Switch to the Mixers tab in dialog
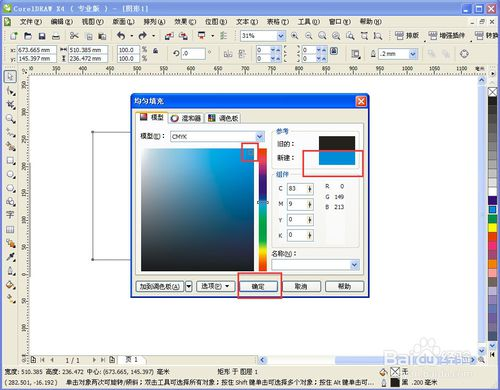This screenshot has height=390, width=500. (186, 118)
